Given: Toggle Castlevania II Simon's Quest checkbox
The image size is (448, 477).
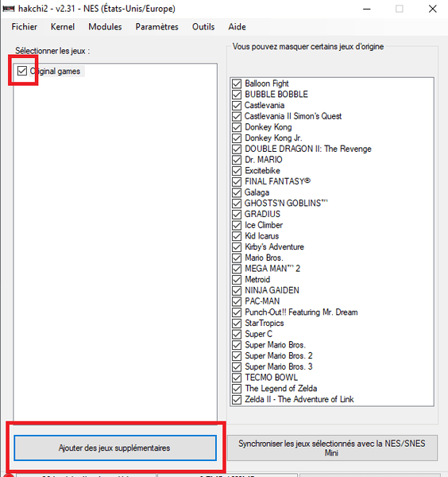Looking at the screenshot, I should [237, 117].
